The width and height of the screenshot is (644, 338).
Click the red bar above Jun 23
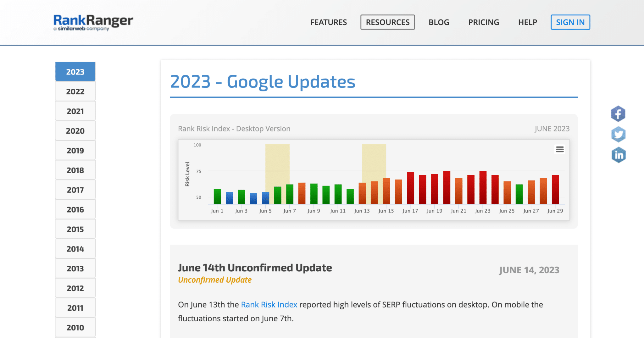point(483,188)
